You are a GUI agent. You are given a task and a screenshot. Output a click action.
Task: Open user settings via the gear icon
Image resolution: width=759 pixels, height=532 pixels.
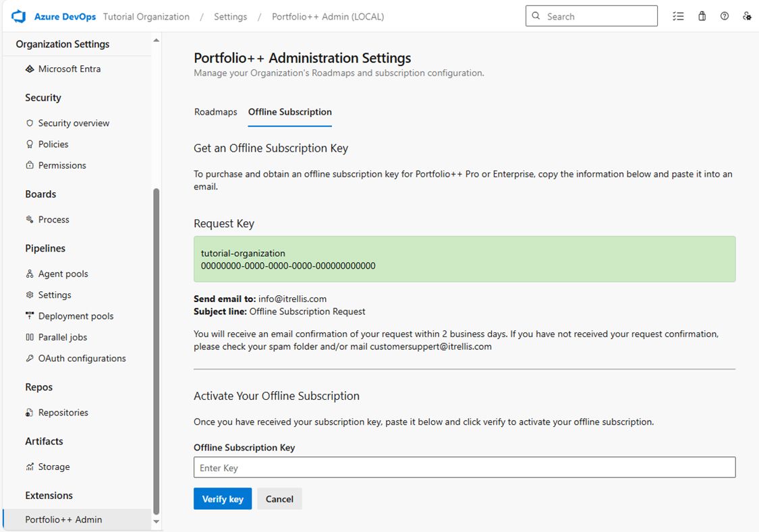[747, 16]
